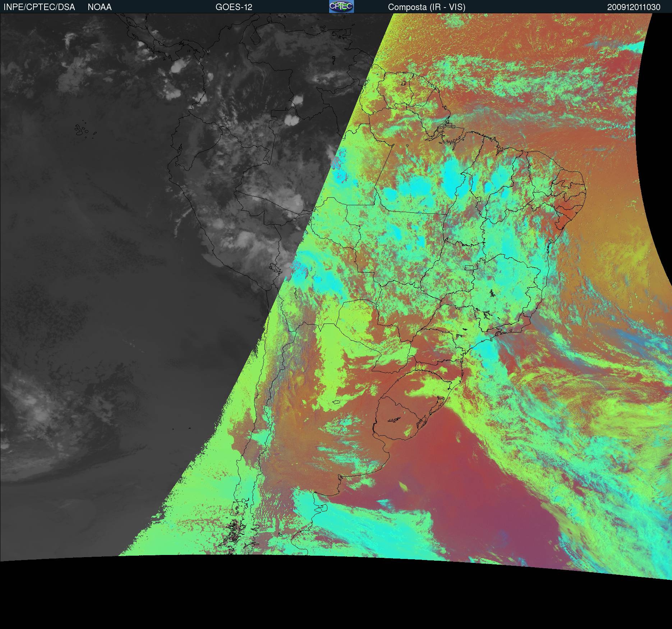Click the INPE/CPTEC/DSA header text
The width and height of the screenshot is (672, 629).
coord(39,7)
